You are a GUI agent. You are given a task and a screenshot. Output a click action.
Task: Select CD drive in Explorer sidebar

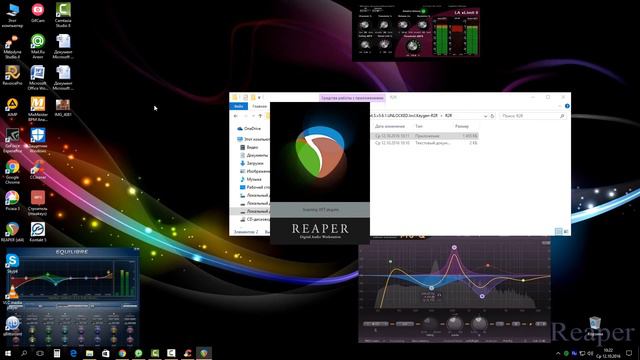coord(255,219)
